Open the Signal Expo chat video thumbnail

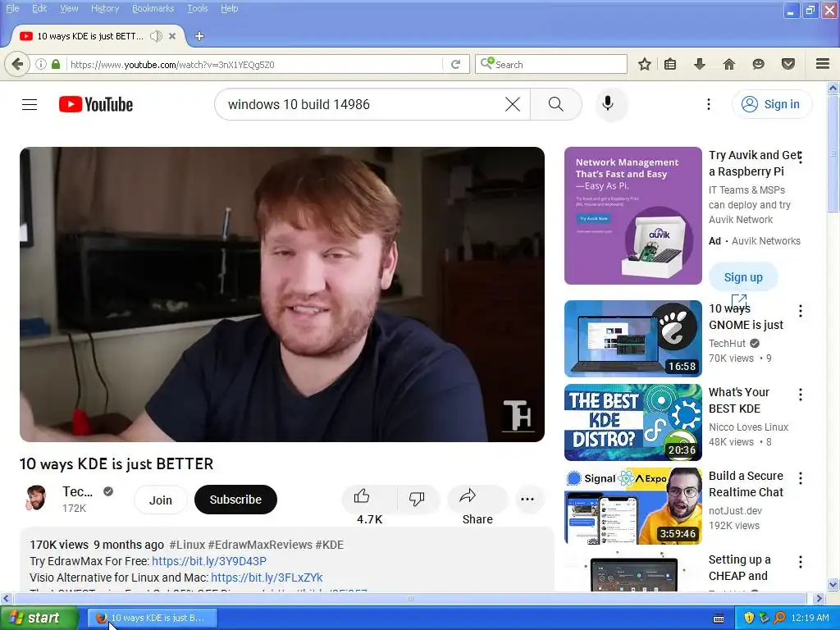(632, 505)
